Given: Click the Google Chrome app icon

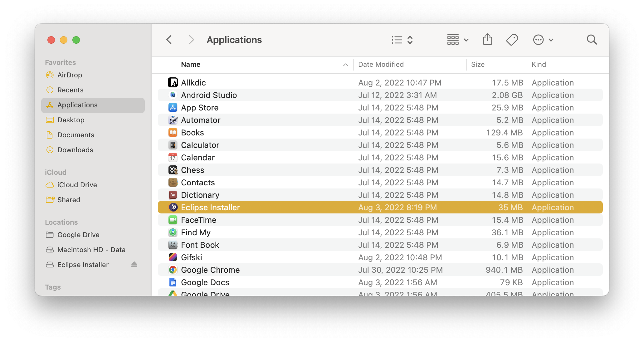Looking at the screenshot, I should [x=173, y=270].
